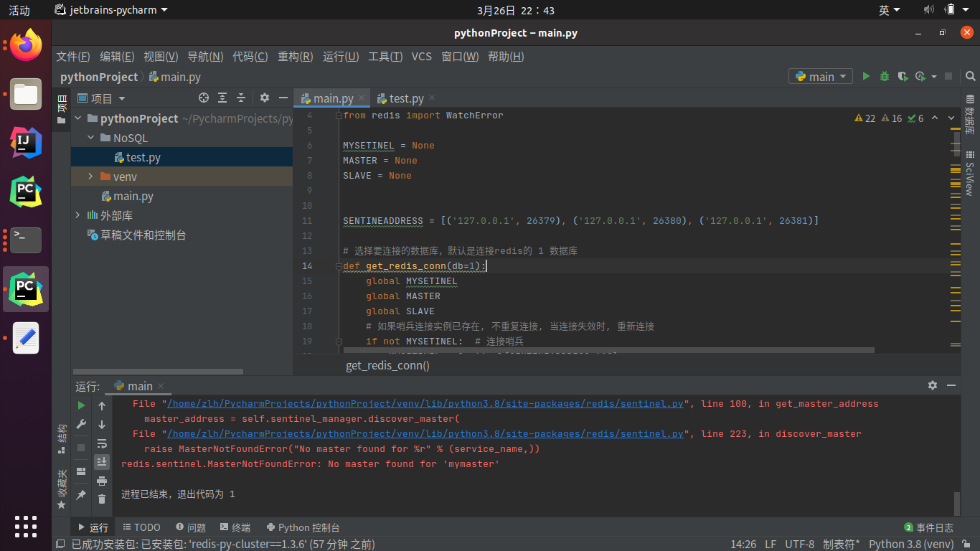
Task: Switch to the test.py editor tab
Action: pyautogui.click(x=406, y=98)
